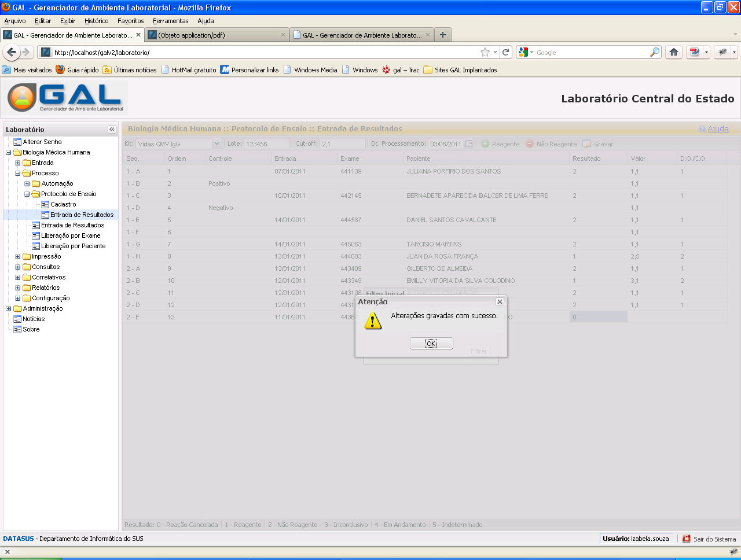Image resolution: width=741 pixels, height=560 pixels.
Task: Open Liberação por Paciente
Action: (74, 246)
